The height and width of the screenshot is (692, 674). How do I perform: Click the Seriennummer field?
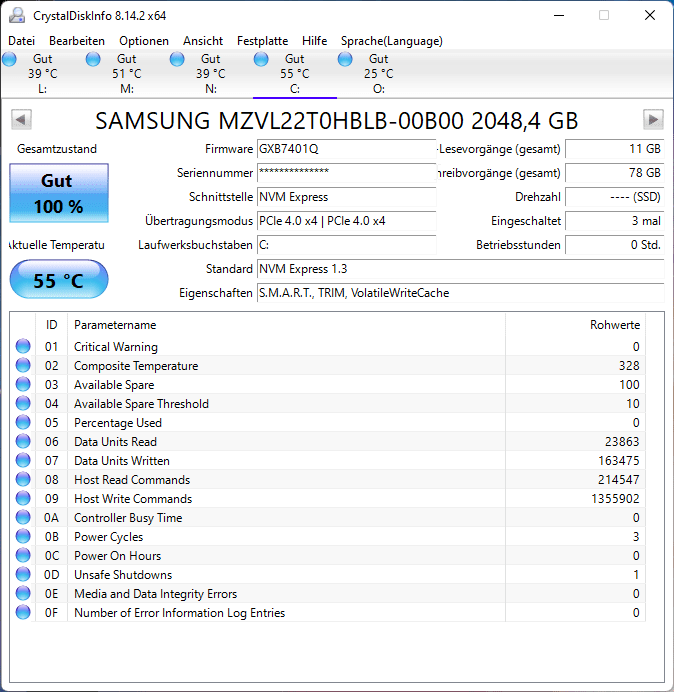[x=346, y=173]
